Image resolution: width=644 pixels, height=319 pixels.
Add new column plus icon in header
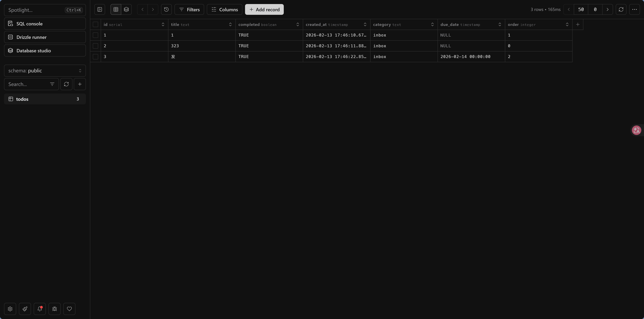click(578, 25)
